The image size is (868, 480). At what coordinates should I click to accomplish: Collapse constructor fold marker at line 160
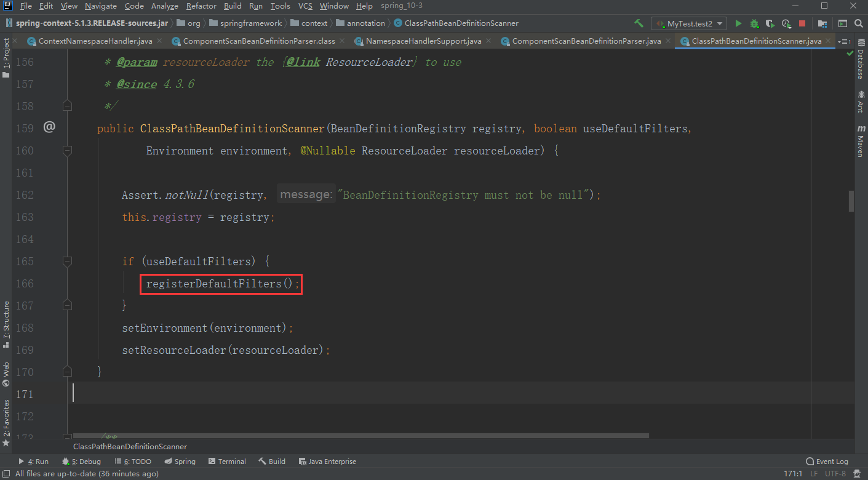pos(68,151)
